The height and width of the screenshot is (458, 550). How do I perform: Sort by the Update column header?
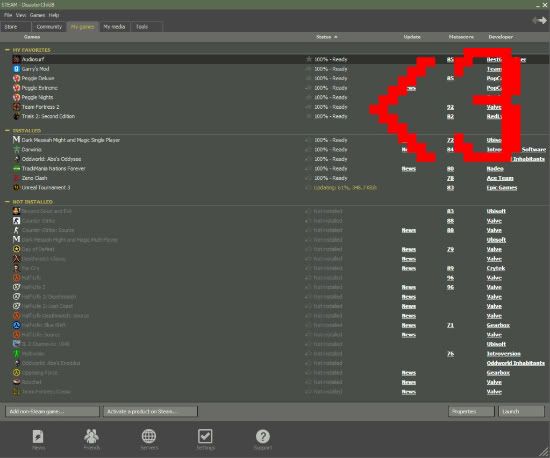click(412, 37)
